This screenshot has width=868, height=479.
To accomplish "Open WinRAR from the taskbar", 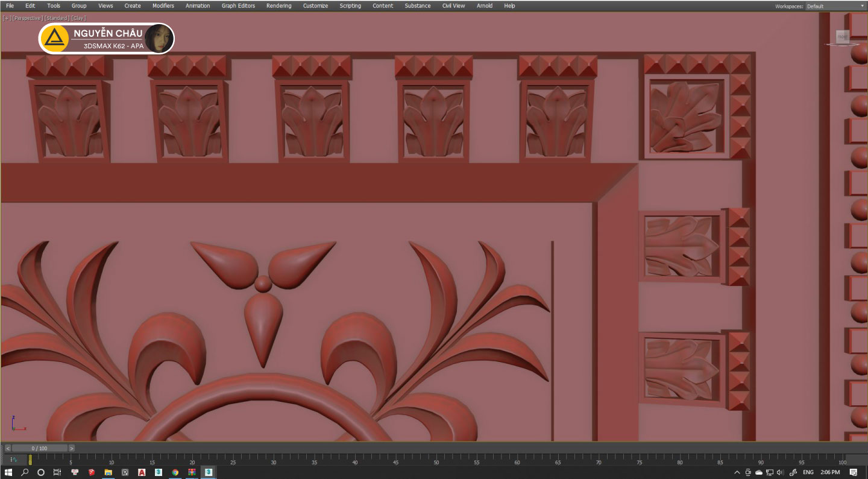I will [x=192, y=472].
